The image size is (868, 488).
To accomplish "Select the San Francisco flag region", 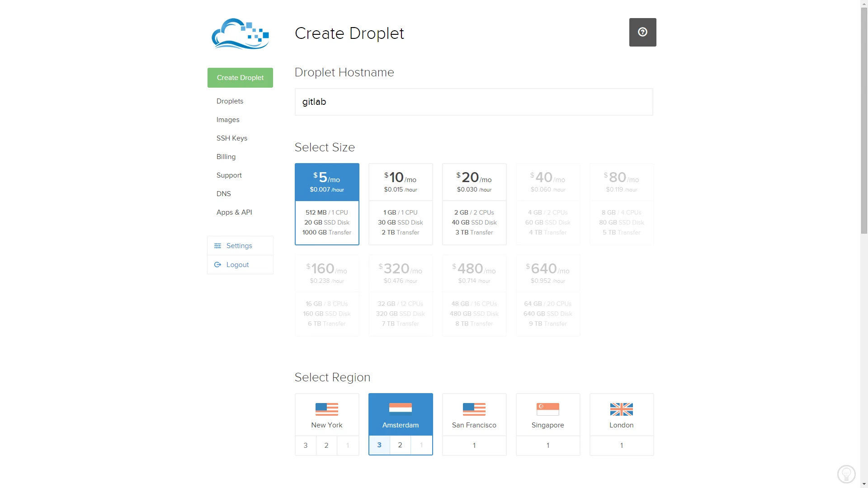I will pos(474,415).
